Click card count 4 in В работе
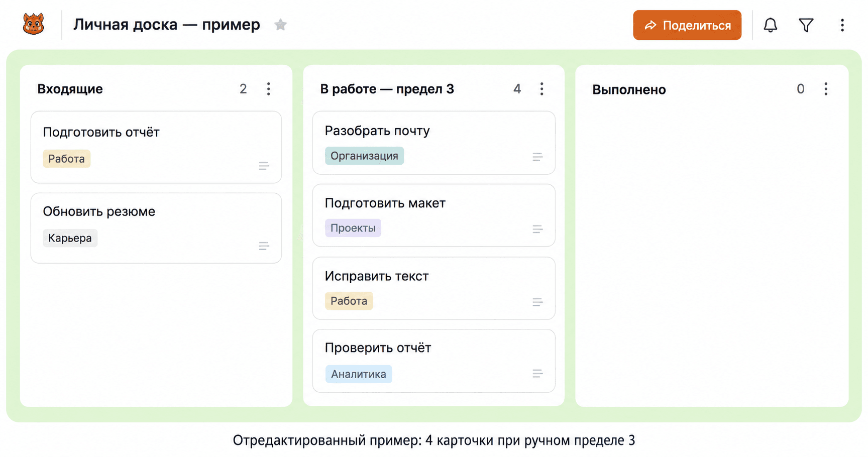 pyautogui.click(x=517, y=89)
